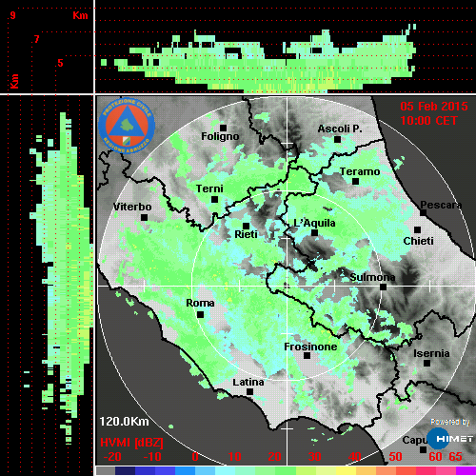The height and width of the screenshot is (476, 476).
Task: Click the "L'Aquila" city label
Action: tap(314, 223)
